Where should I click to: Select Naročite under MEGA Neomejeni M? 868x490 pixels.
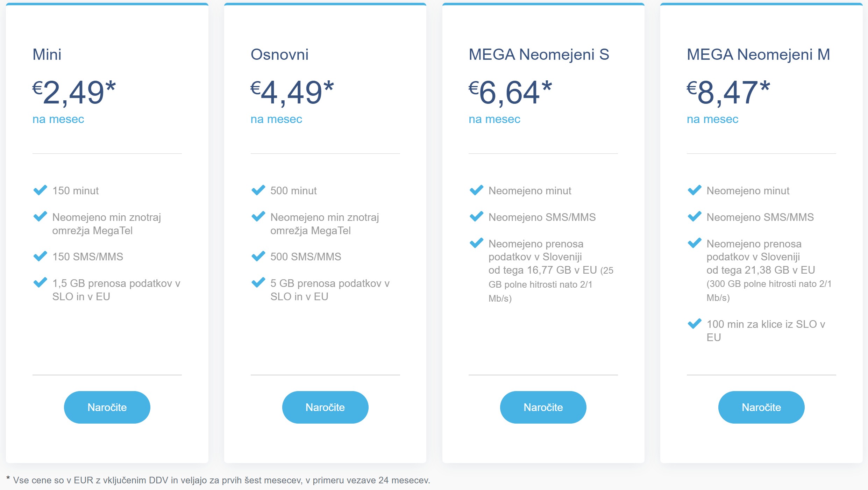pos(761,407)
